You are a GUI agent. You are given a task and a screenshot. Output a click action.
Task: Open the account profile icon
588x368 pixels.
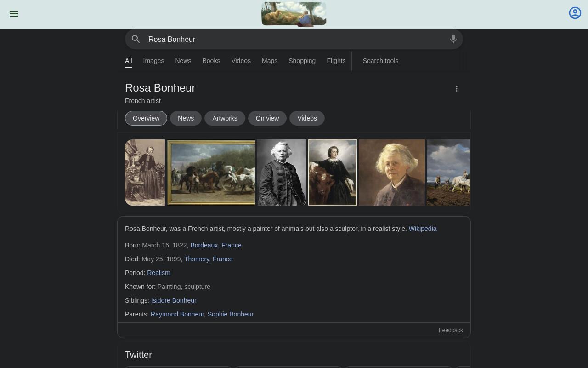tap(575, 13)
